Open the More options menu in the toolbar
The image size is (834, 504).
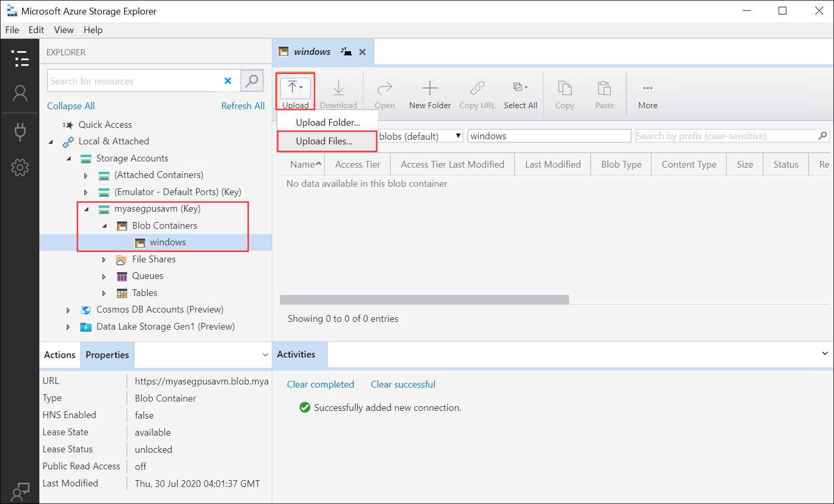(648, 93)
